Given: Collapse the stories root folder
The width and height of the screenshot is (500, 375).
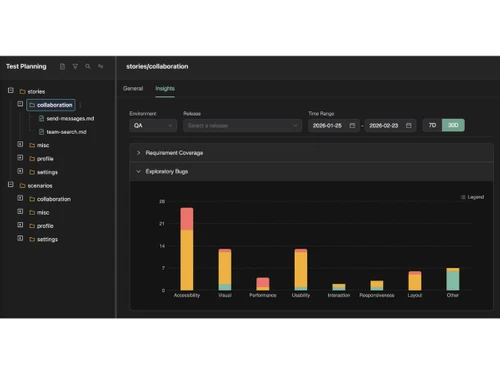Looking at the screenshot, I should click(x=11, y=90).
